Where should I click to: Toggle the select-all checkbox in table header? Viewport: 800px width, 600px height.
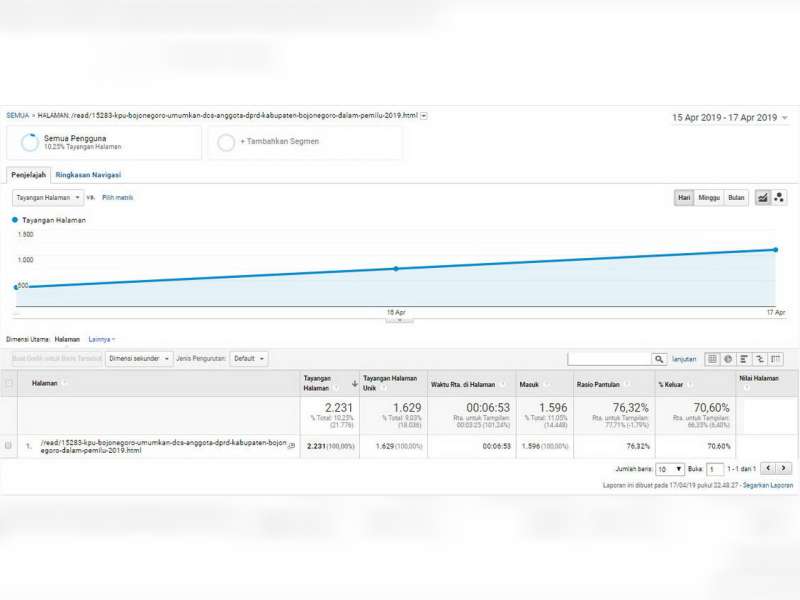pos(9,383)
